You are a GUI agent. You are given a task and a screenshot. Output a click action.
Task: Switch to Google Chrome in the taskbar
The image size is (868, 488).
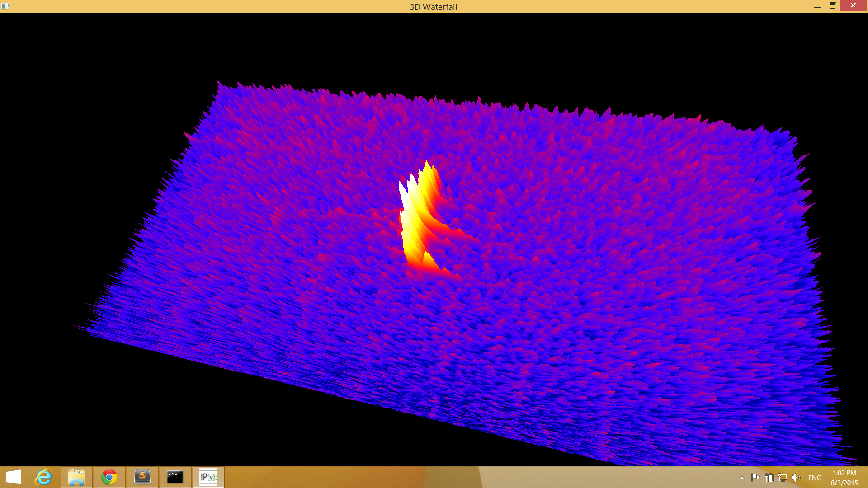[x=109, y=477]
